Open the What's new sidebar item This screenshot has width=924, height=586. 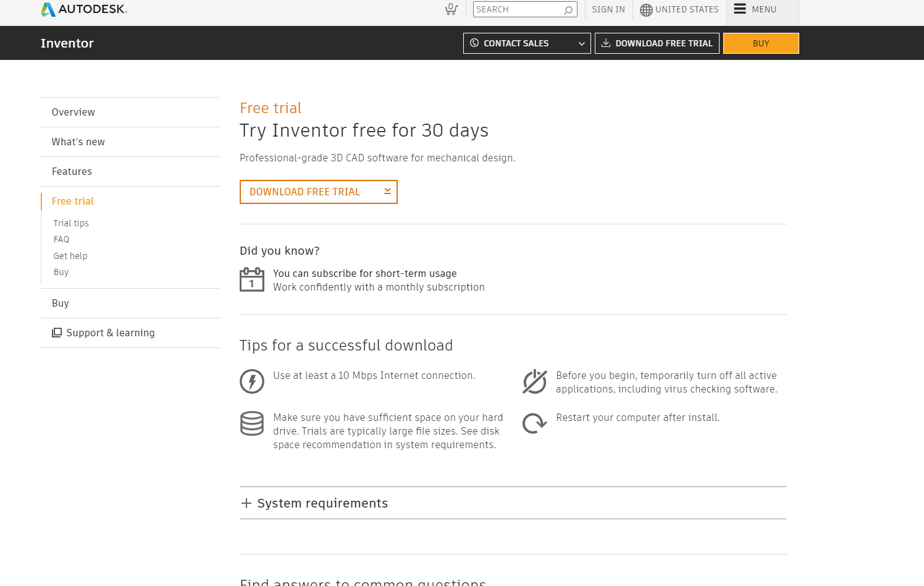point(78,142)
